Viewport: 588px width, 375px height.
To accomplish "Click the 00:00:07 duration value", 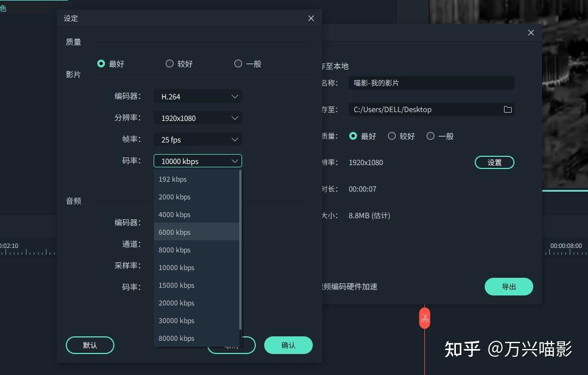I will pos(363,189).
